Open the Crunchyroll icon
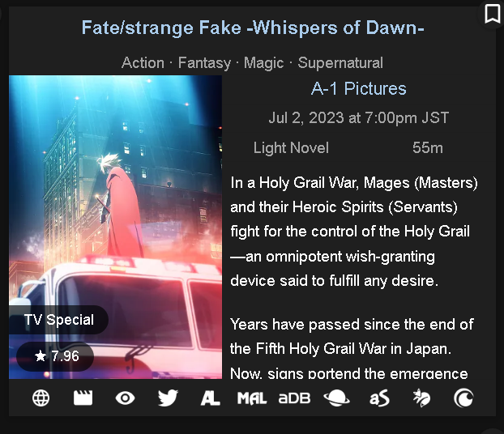 click(x=463, y=398)
